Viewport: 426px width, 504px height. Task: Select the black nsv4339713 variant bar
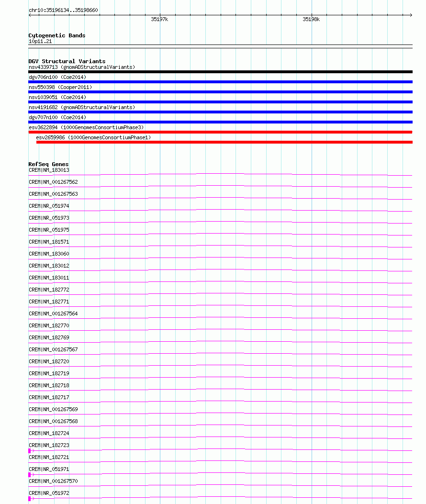coord(220,72)
